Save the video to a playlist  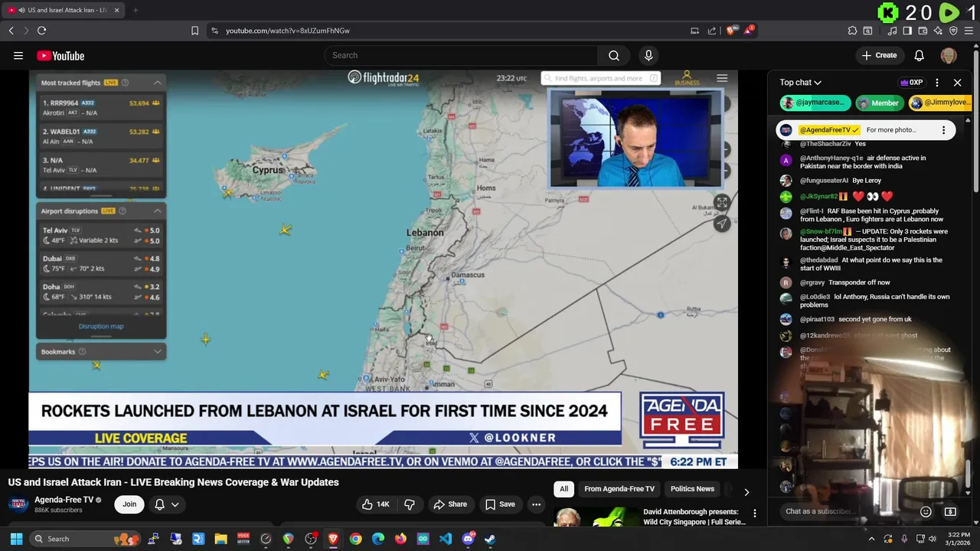(x=501, y=504)
